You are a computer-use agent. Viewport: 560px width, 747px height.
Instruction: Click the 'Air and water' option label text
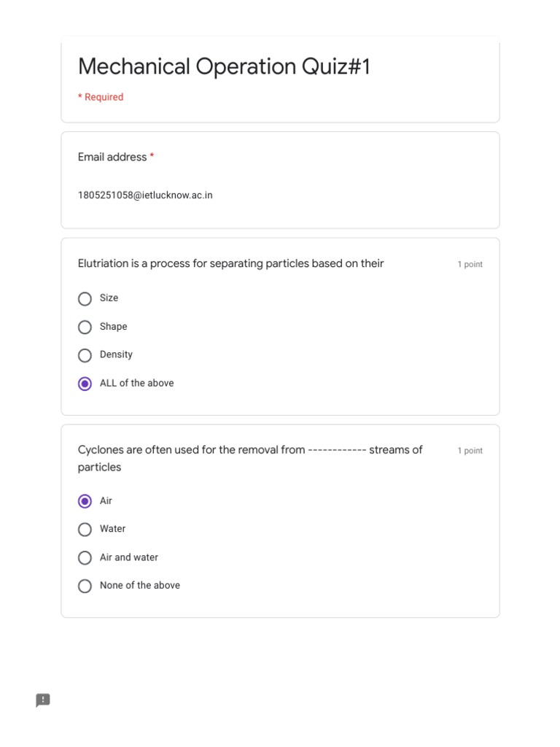click(129, 557)
